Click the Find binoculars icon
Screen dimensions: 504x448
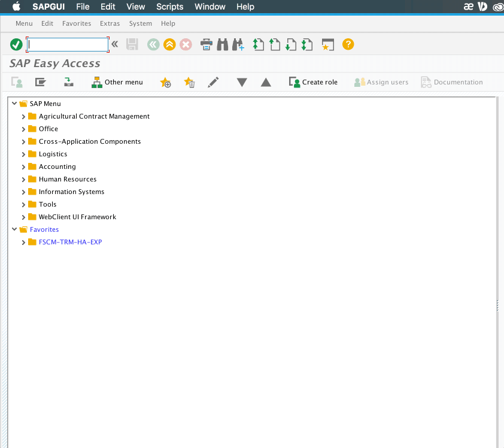point(223,44)
